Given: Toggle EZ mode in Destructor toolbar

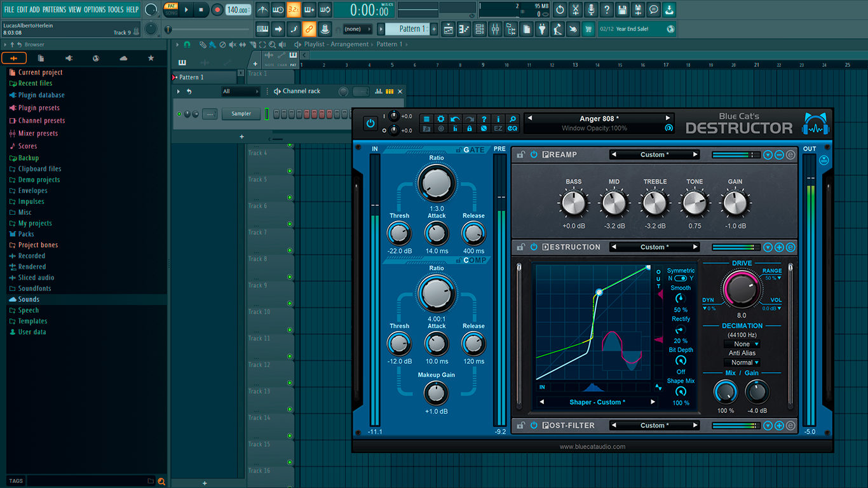Looking at the screenshot, I should tap(498, 128).
